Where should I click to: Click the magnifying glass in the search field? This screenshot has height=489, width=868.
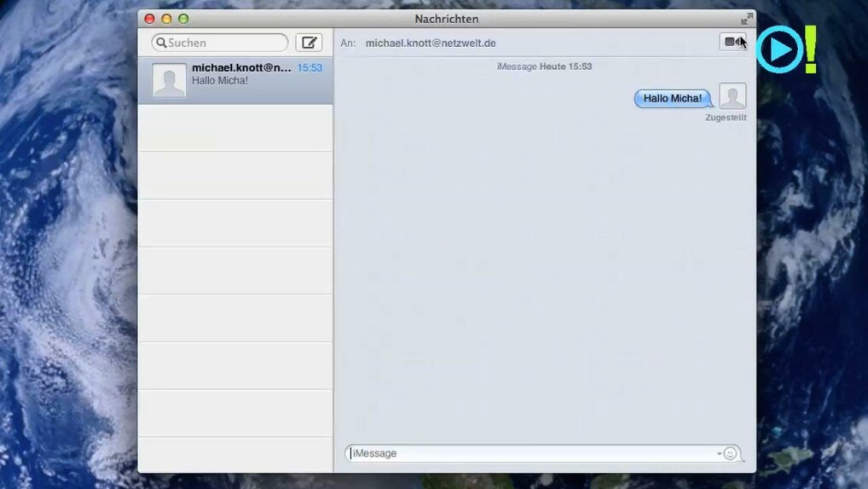(161, 43)
